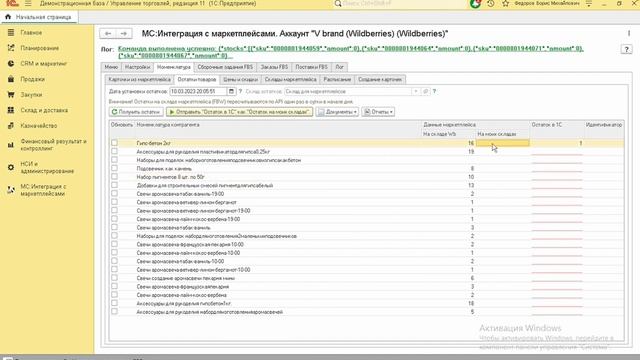Viewport: 640px width, 360px height.
Task: Click into the Дата установки остатков field
Action: 198,91
